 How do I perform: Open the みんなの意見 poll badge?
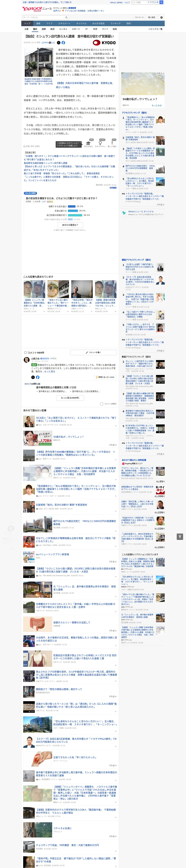click(30, 193)
